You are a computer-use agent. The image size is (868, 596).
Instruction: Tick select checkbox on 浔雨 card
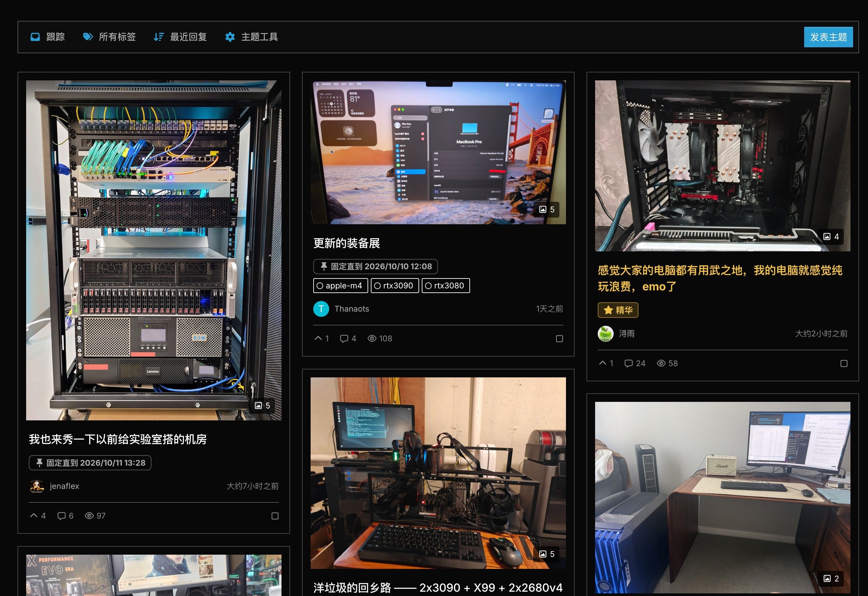click(844, 364)
